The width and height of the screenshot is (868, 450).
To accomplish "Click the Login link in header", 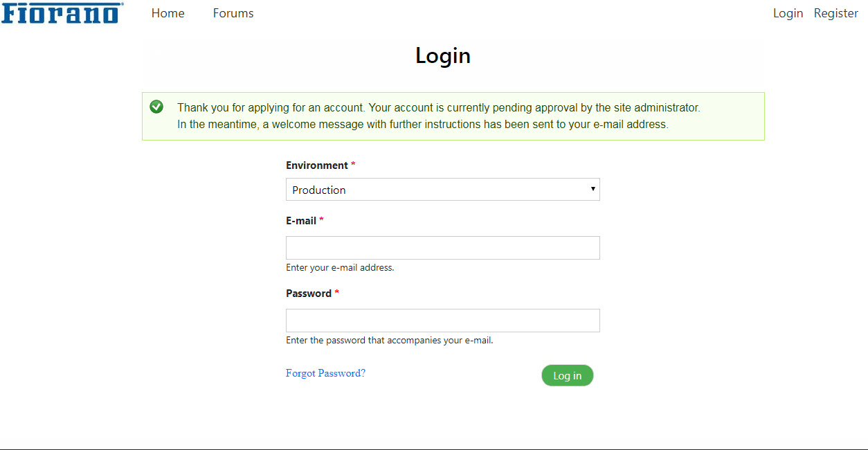I will pos(788,13).
